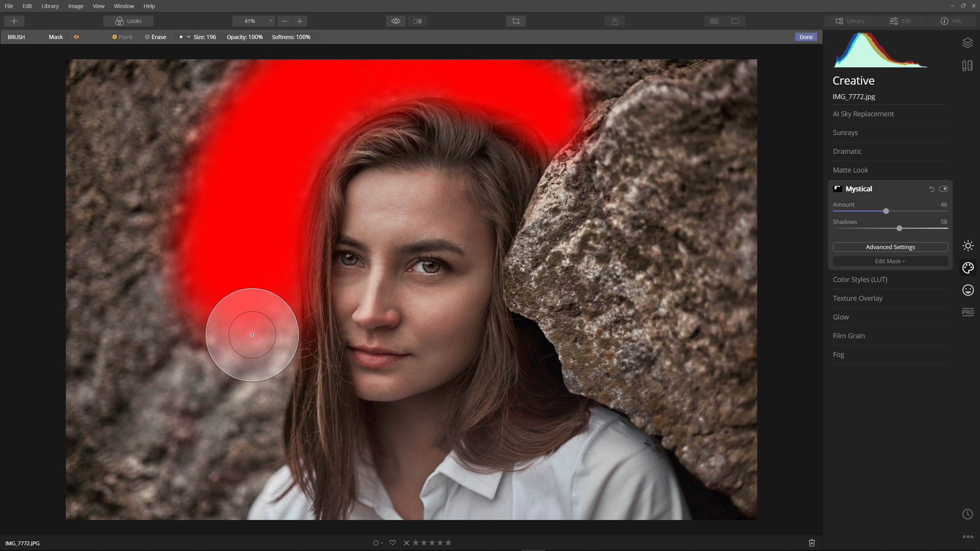Click the mask overlay visibility icon

click(76, 37)
